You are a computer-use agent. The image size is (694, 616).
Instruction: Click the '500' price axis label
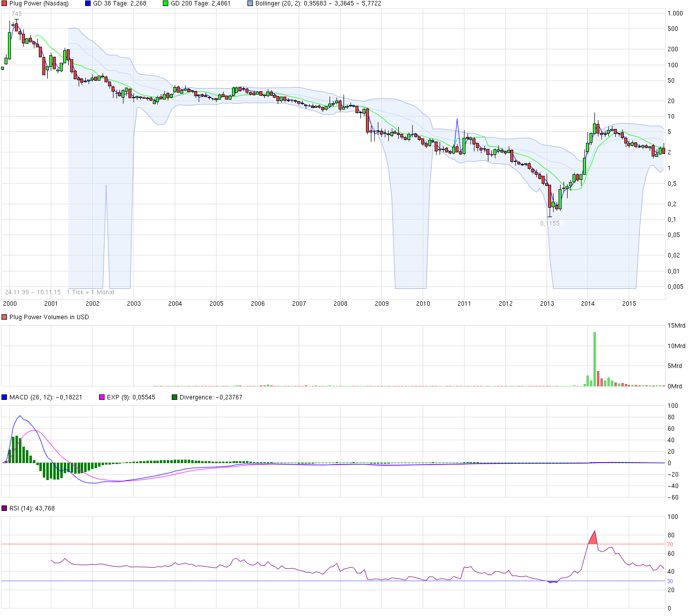(x=673, y=29)
